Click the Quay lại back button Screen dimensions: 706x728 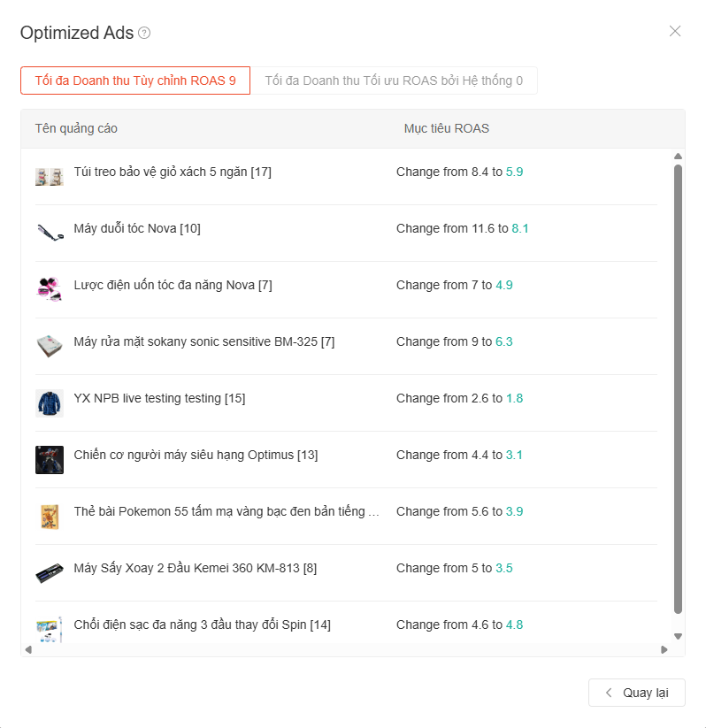click(x=637, y=693)
